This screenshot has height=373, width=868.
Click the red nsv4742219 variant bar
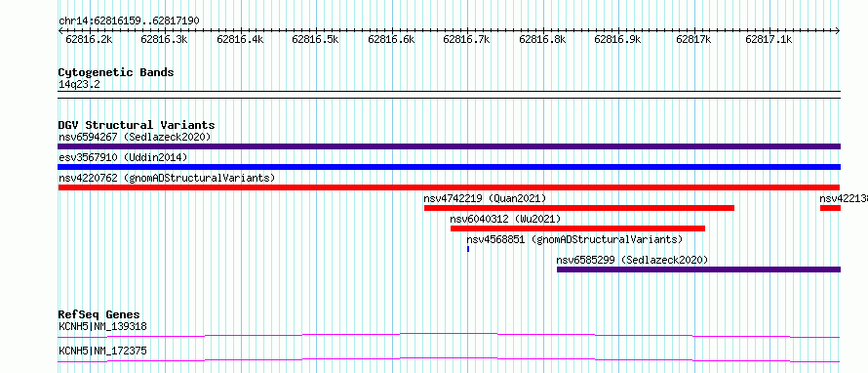coord(579,208)
